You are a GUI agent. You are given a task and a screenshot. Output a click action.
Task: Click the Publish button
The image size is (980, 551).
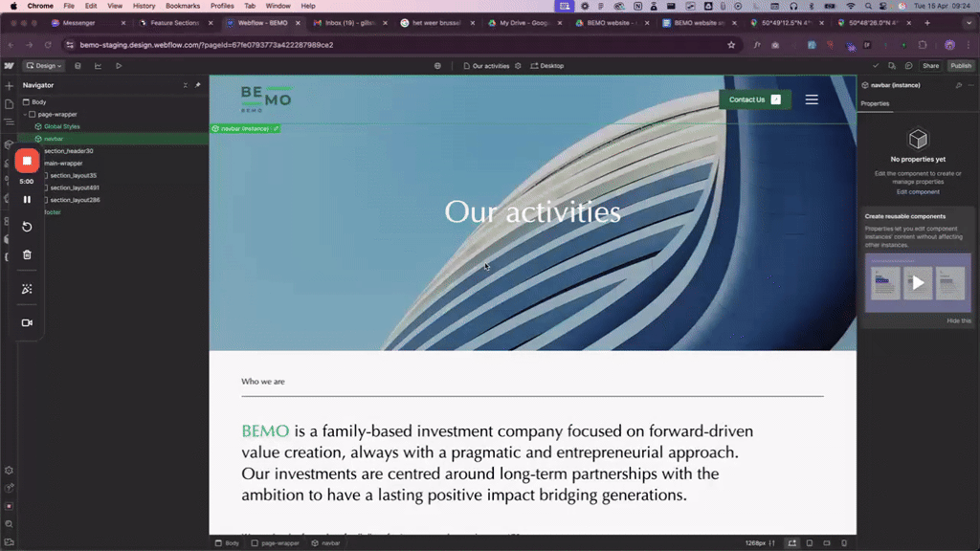pyautogui.click(x=960, y=66)
